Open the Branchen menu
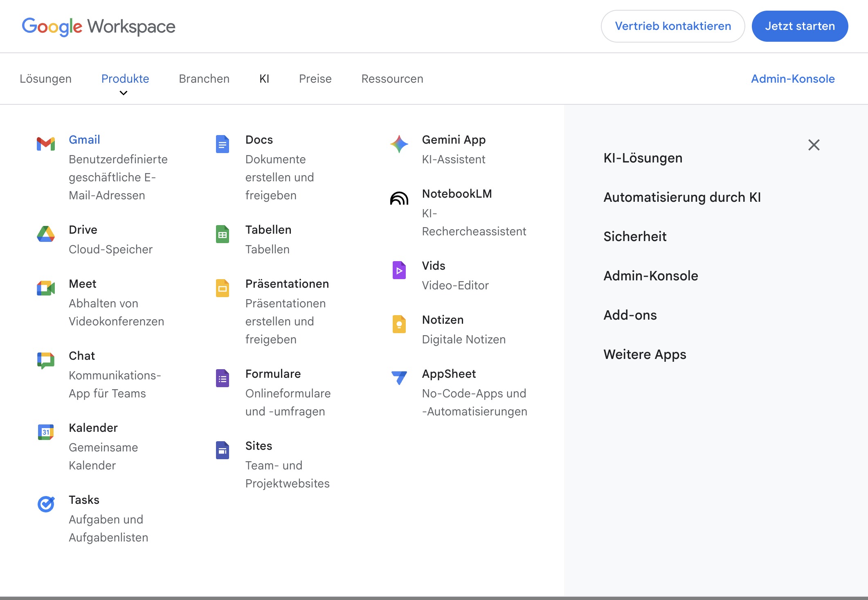 (204, 79)
